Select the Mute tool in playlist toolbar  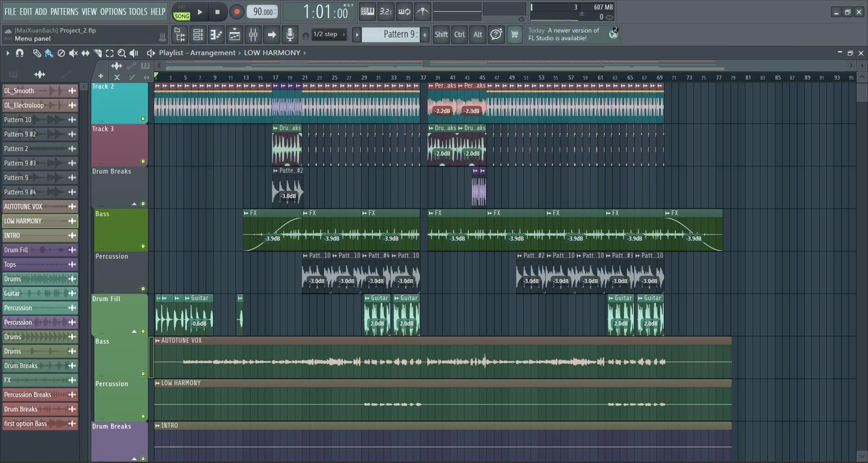pos(73,53)
